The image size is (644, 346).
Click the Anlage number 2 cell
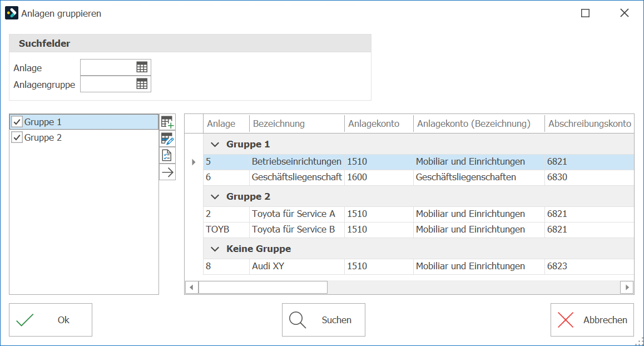click(x=226, y=214)
